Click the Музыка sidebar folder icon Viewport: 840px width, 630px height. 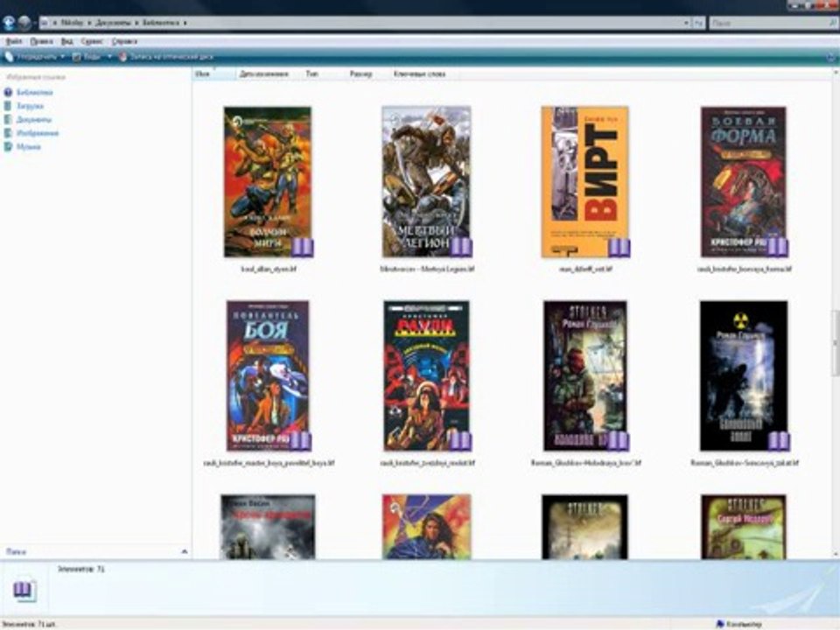point(8,147)
